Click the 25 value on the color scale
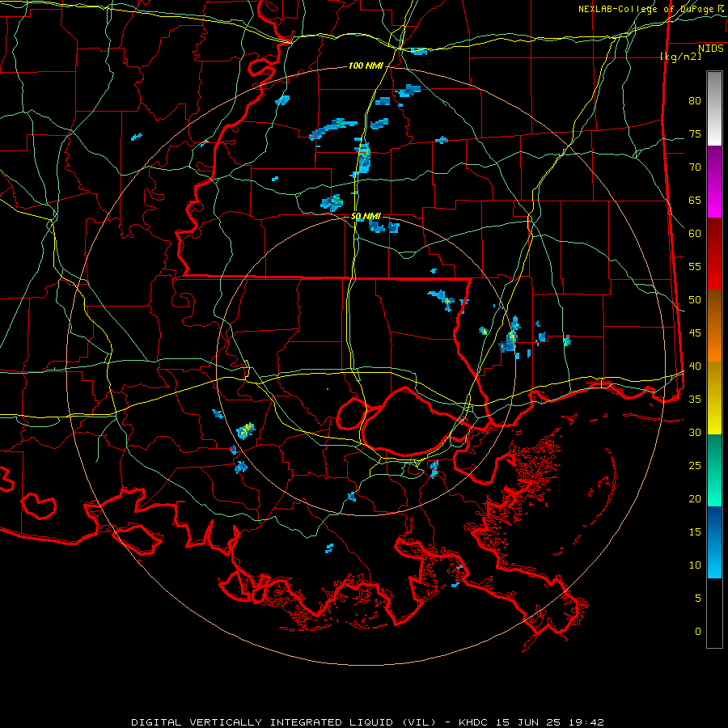The width and height of the screenshot is (728, 728). click(x=695, y=466)
